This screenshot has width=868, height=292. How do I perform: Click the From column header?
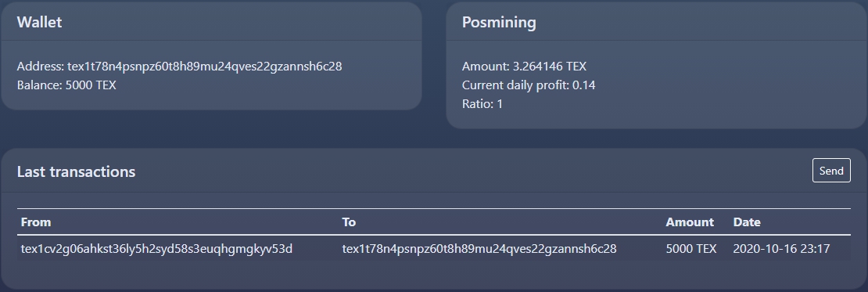35,222
